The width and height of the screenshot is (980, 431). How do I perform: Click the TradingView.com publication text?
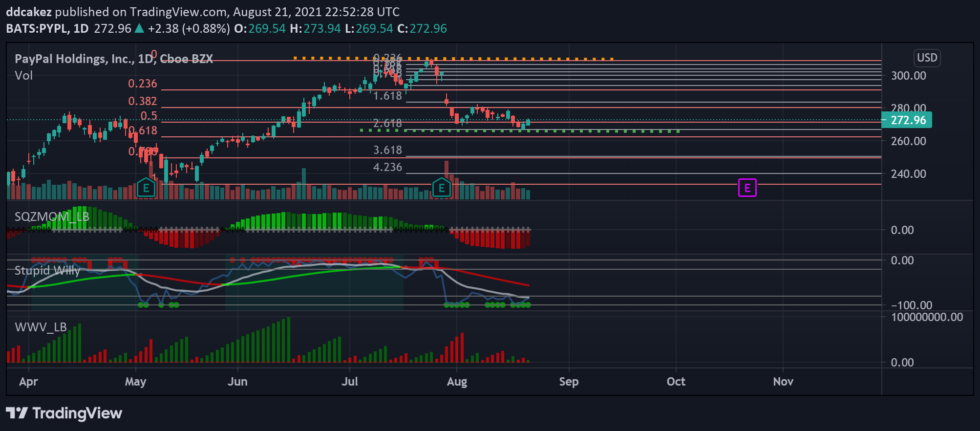click(178, 12)
